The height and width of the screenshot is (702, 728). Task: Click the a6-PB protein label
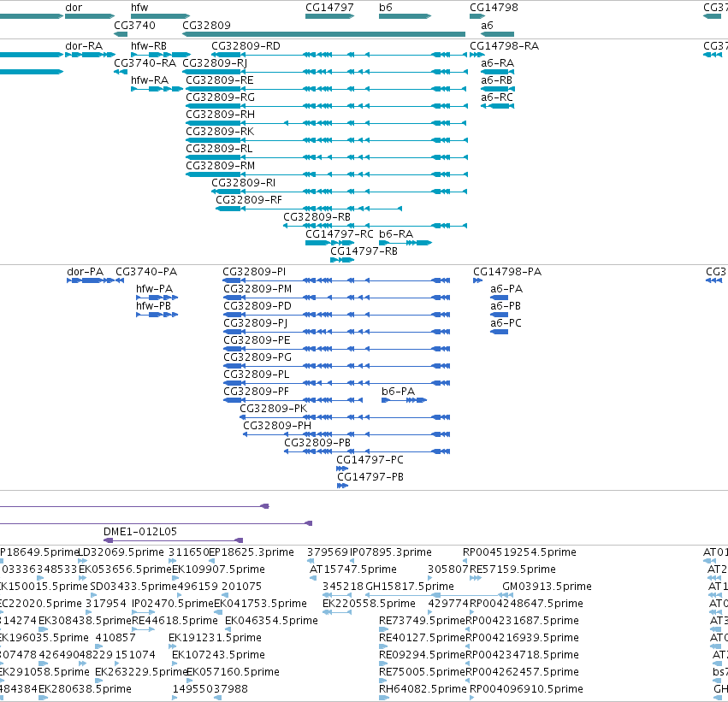(x=505, y=306)
